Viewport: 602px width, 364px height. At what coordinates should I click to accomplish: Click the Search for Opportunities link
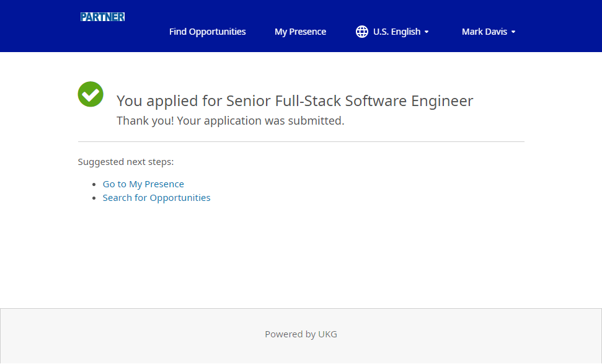tap(156, 198)
